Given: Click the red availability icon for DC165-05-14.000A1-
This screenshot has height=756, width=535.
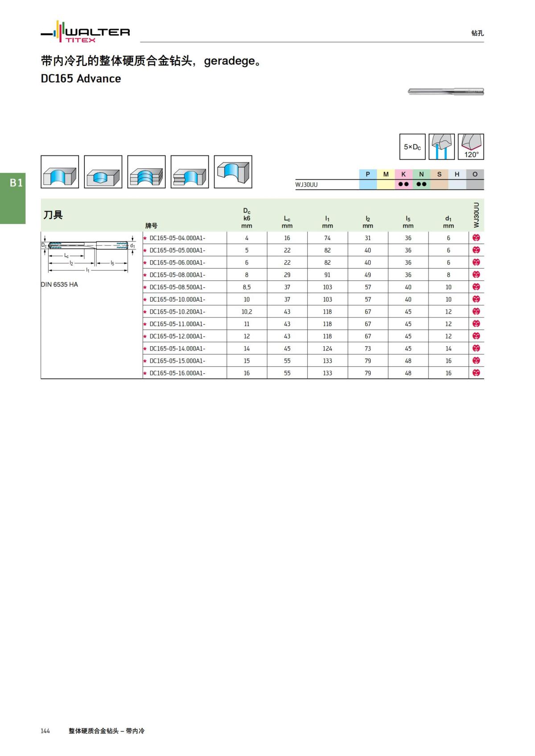Looking at the screenshot, I should (x=476, y=348).
